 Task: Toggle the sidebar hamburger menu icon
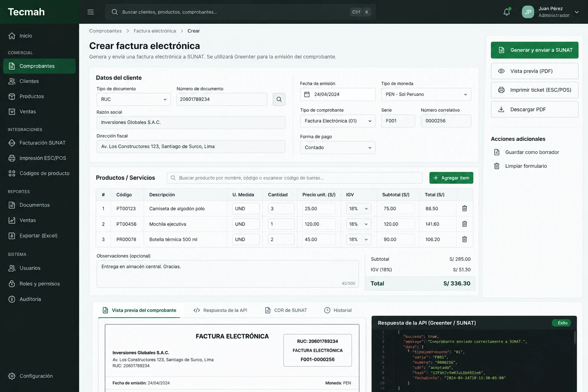click(90, 12)
